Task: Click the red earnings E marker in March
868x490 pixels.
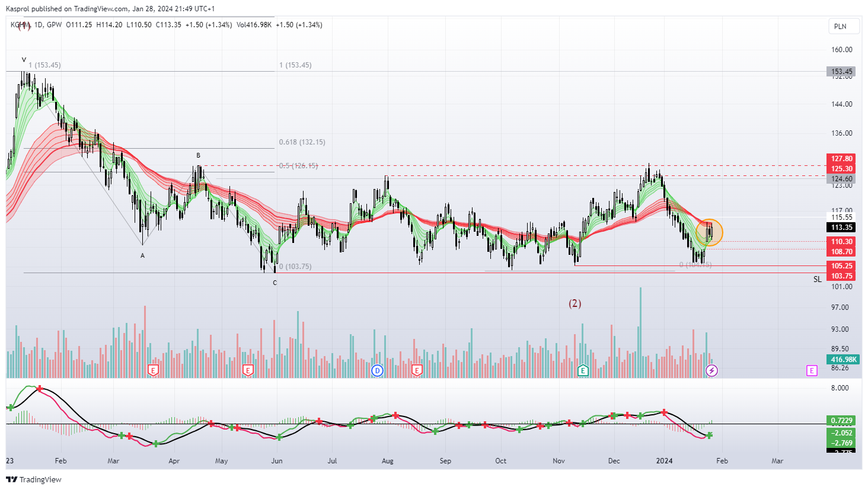Action: (153, 371)
